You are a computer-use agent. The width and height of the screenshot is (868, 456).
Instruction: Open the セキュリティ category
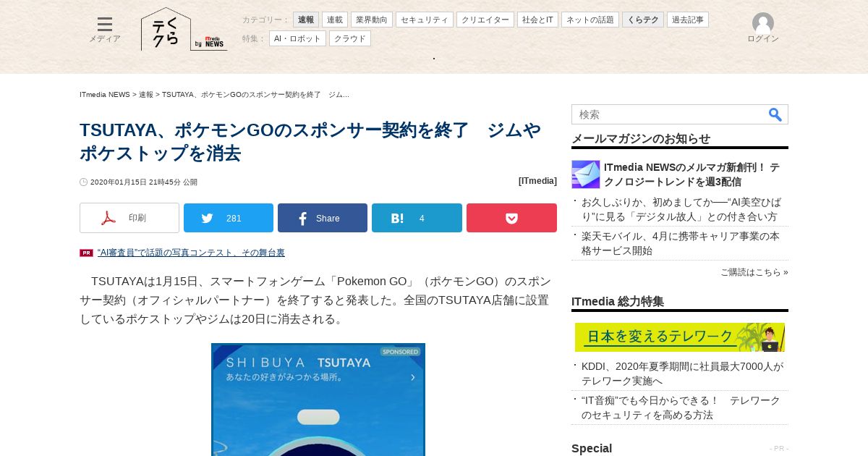pos(425,20)
